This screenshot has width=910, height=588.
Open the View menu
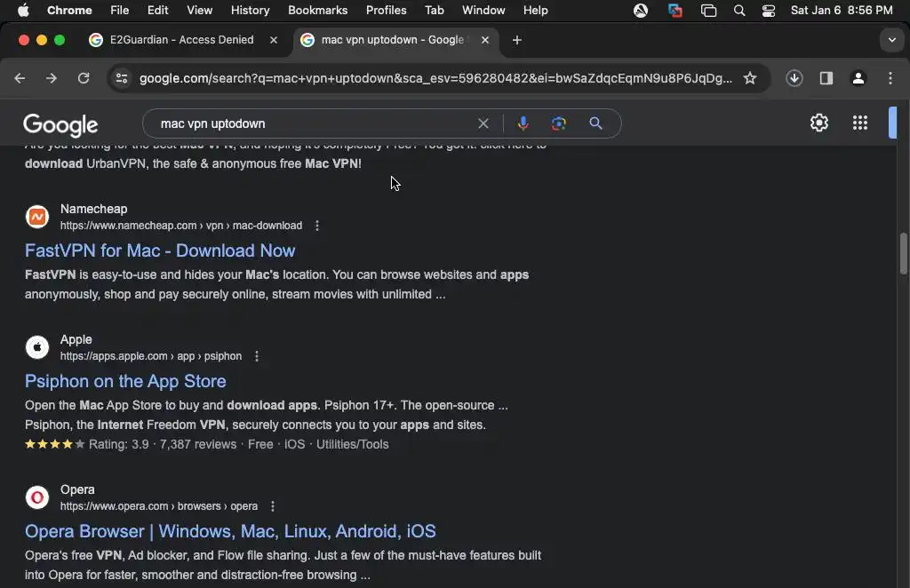(199, 10)
